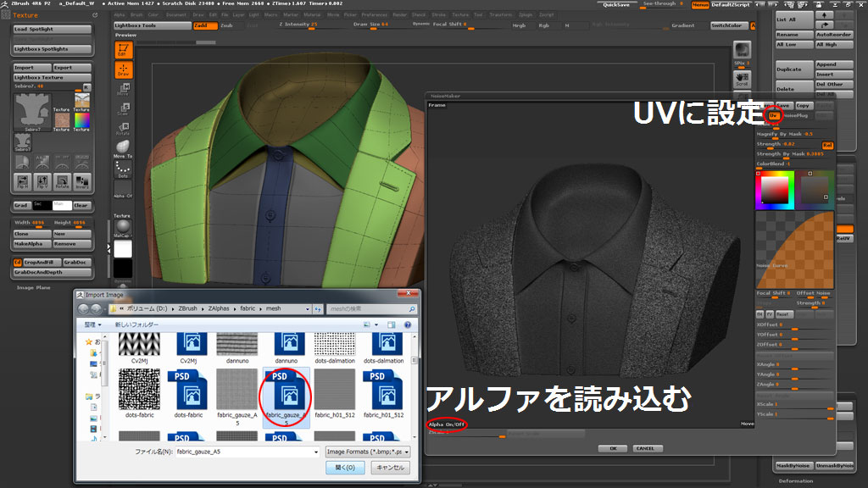Toggle Zadd mode
Screen dimensions: 868x488
(x=205, y=25)
